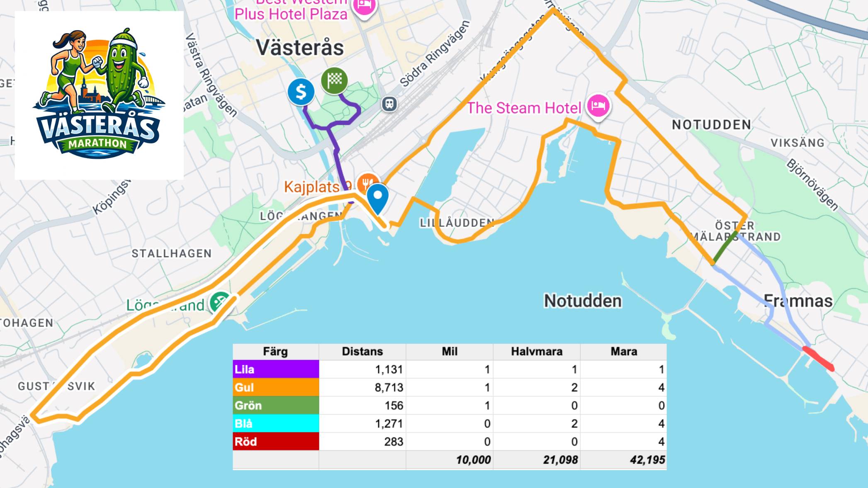This screenshot has width=868, height=488.
Task: Click the blue dollar sign marker
Action: [x=301, y=91]
